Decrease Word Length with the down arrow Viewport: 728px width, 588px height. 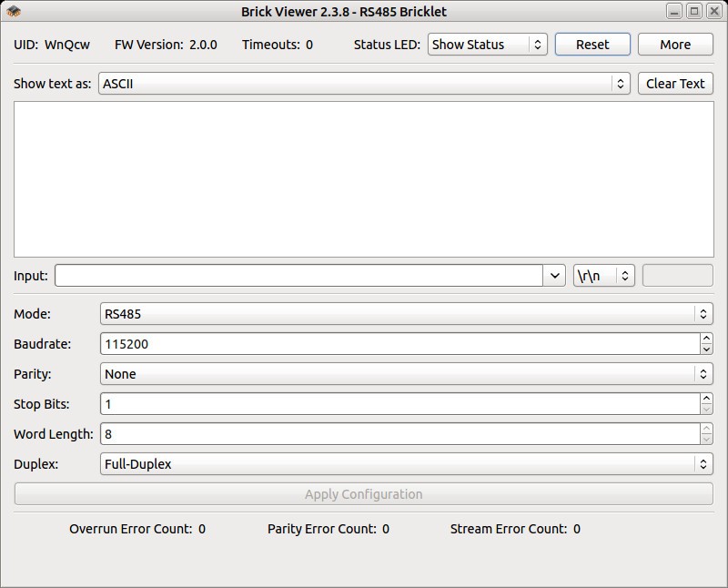click(706, 440)
